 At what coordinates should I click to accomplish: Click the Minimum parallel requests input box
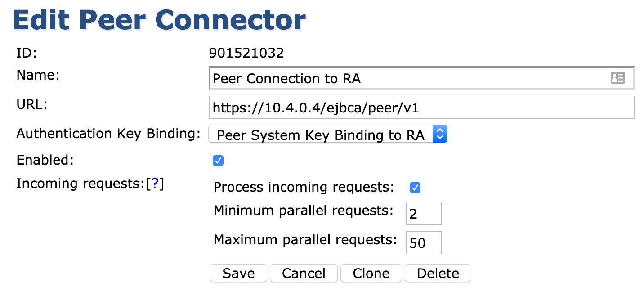(x=423, y=214)
